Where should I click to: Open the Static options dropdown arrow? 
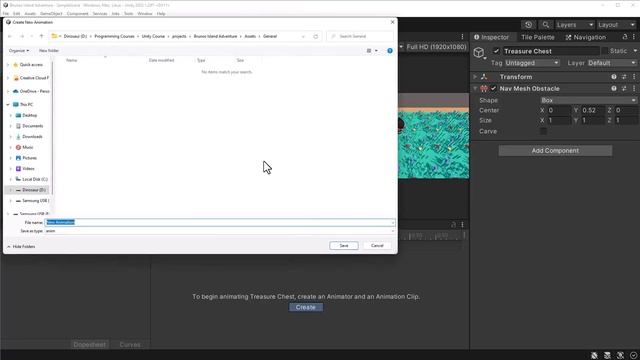[635, 51]
